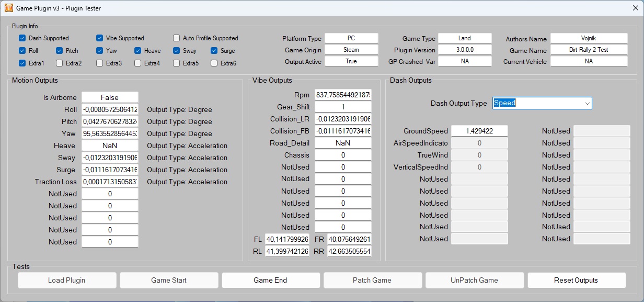Screen dimensions: 644x302
Task: Click the Load Plugin button
Action: 66,280
